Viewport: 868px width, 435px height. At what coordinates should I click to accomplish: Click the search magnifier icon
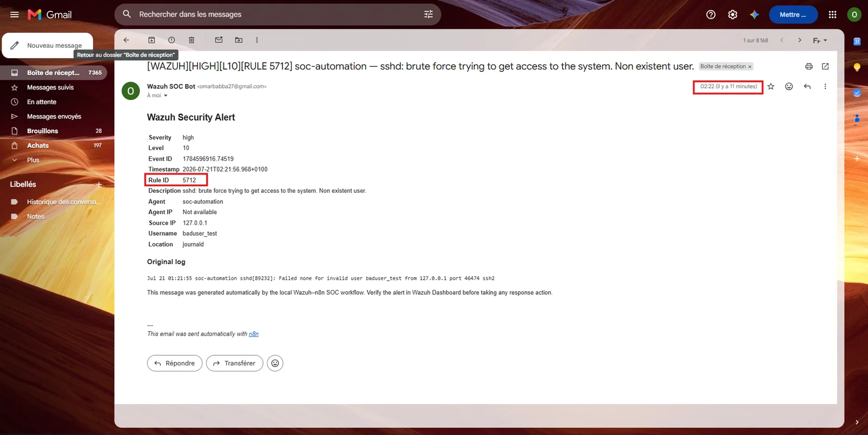click(127, 14)
